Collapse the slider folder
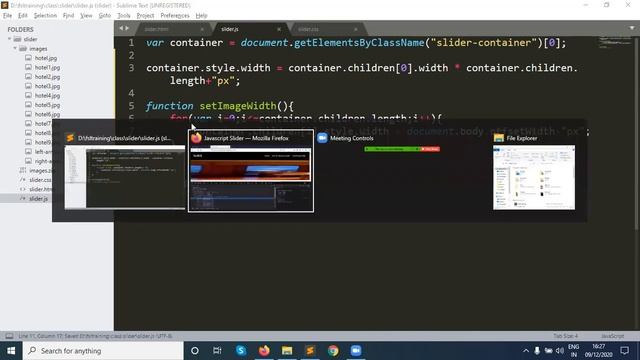 point(9,39)
